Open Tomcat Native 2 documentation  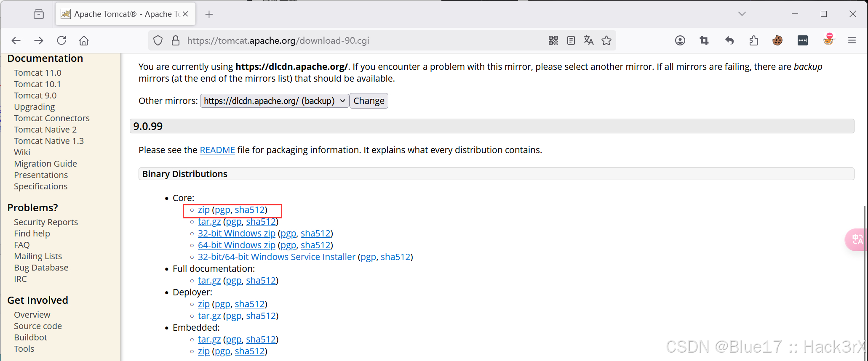(x=45, y=130)
